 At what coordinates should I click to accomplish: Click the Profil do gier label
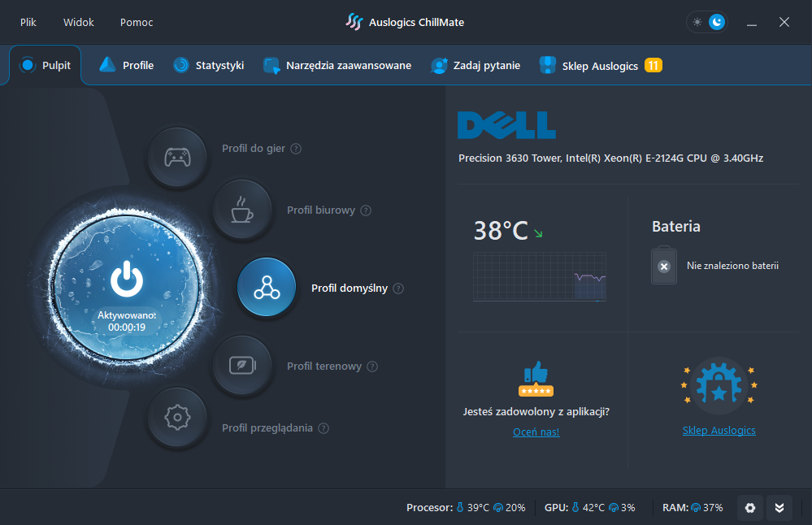pos(254,149)
